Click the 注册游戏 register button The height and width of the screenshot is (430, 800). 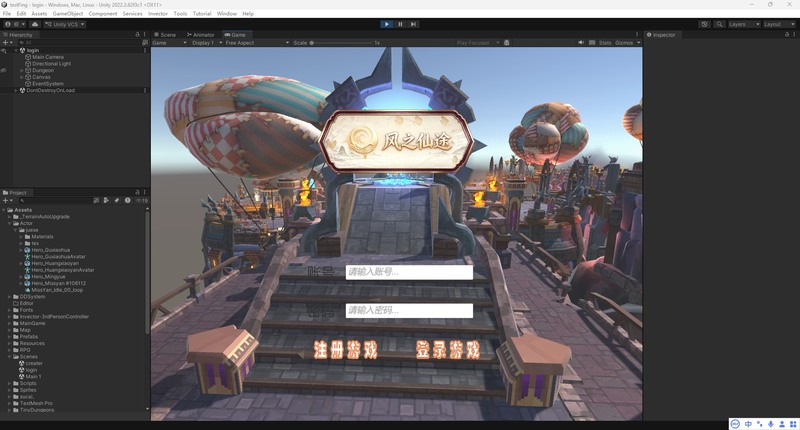point(345,350)
